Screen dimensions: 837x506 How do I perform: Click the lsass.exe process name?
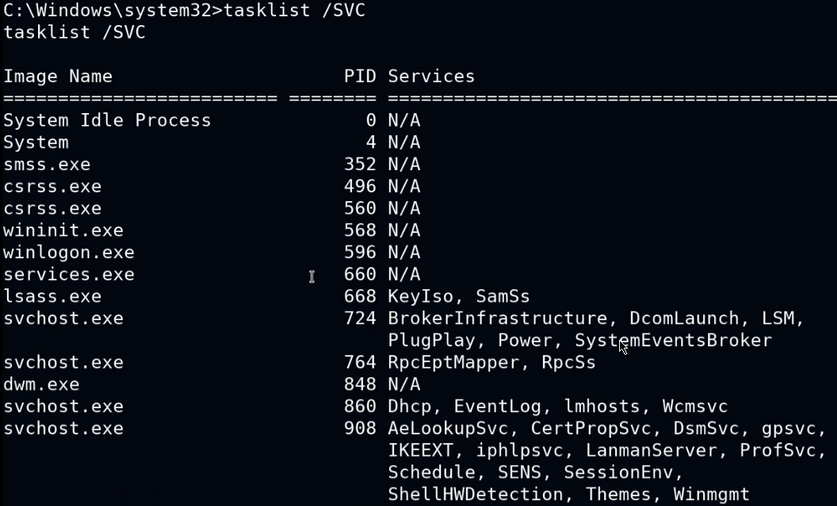point(52,296)
